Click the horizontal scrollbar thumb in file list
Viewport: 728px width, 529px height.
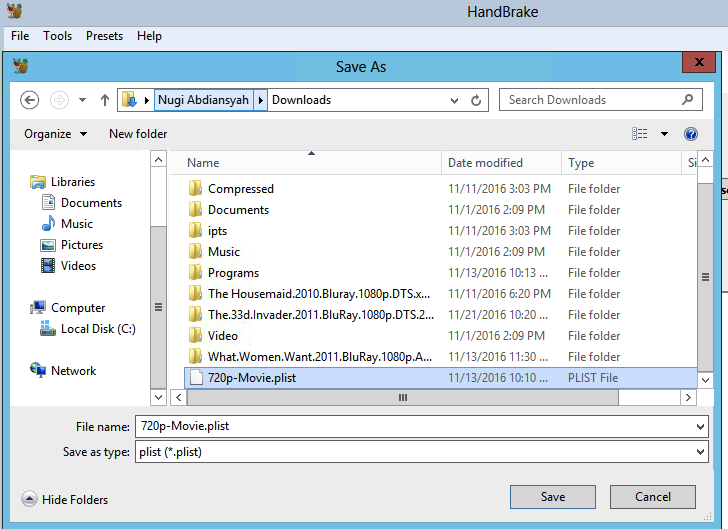(403, 398)
